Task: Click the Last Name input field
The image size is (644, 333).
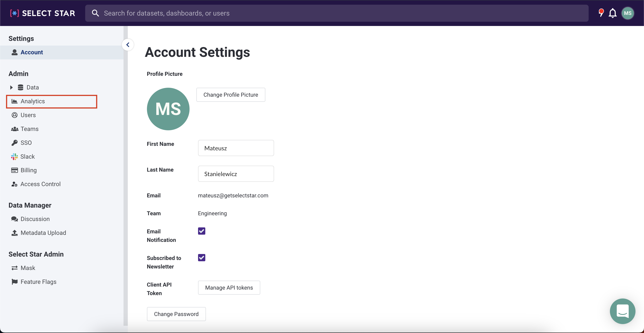Action: 236,174
